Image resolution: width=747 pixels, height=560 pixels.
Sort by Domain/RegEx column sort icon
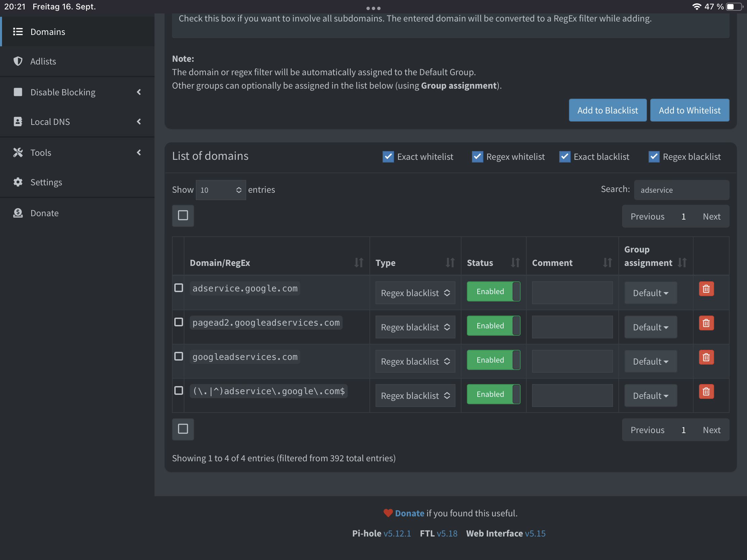359,263
